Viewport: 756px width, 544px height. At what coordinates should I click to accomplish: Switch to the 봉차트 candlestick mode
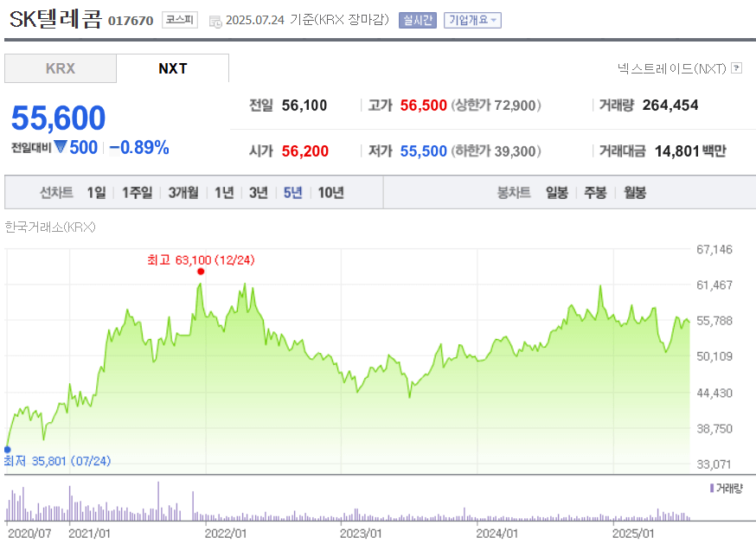(514, 193)
